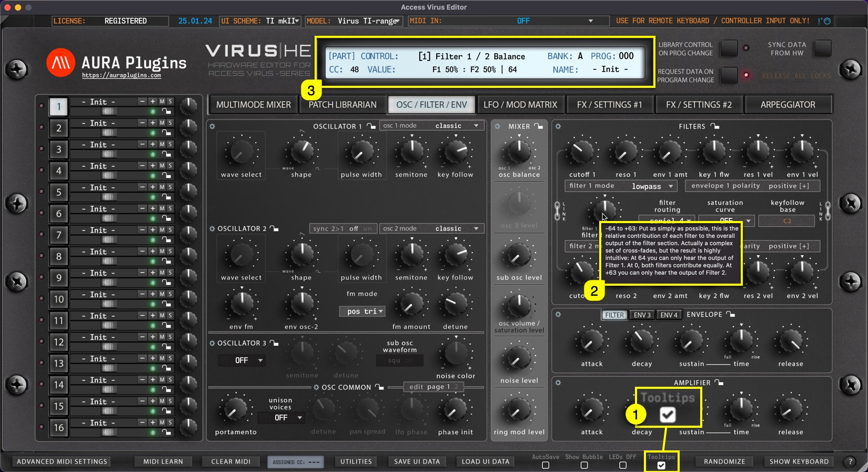868x472 pixels.
Task: Open the MIDI IN device dropdown
Action: click(x=590, y=21)
